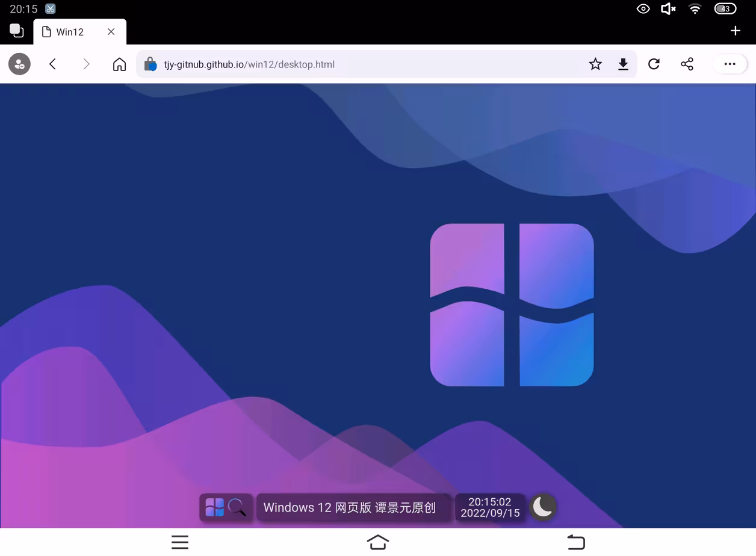This screenshot has height=556, width=756.
Task: Go to the browser home page
Action: [120, 64]
